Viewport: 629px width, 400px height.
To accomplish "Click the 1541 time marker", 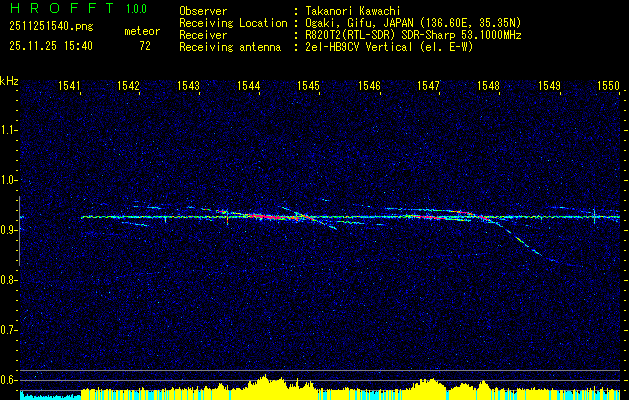I will click(69, 87).
